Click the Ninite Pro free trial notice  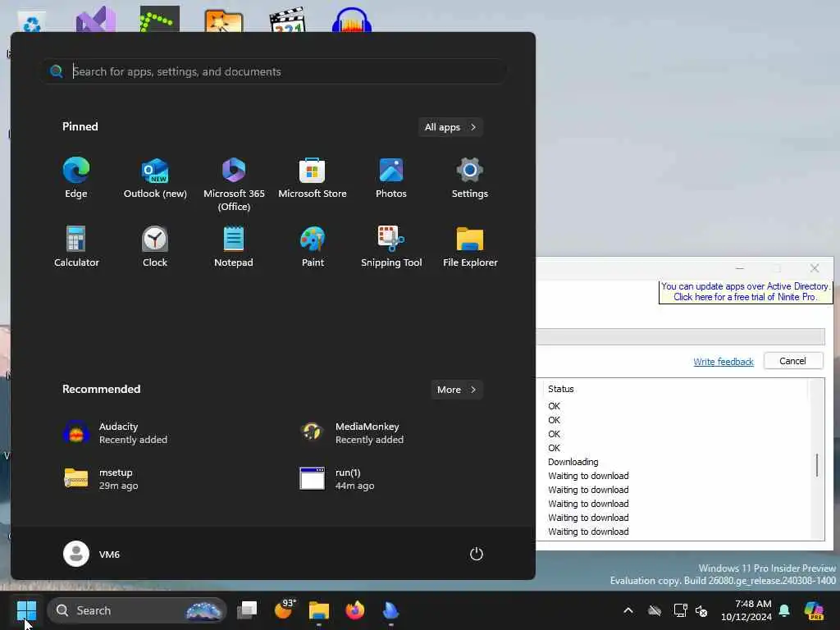click(x=745, y=292)
